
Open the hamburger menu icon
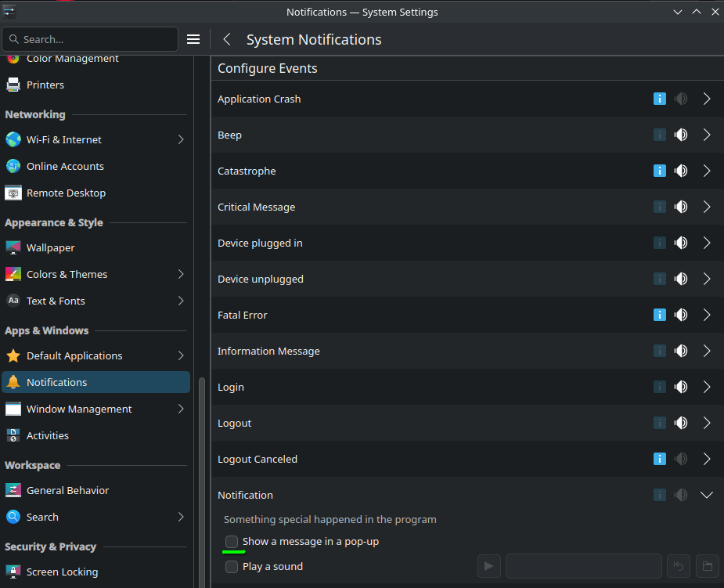pyautogui.click(x=193, y=40)
